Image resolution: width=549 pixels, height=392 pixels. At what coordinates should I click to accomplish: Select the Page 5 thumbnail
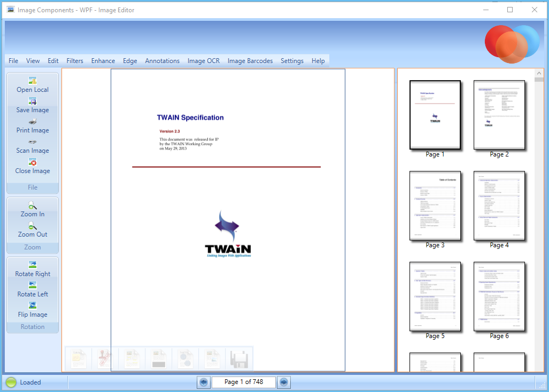[x=435, y=296]
